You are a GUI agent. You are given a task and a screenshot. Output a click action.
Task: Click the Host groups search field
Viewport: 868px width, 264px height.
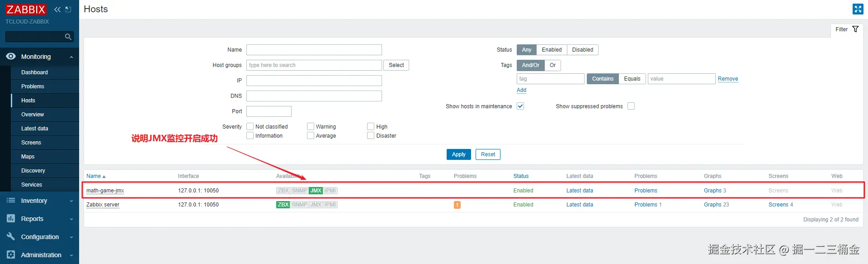click(x=314, y=65)
